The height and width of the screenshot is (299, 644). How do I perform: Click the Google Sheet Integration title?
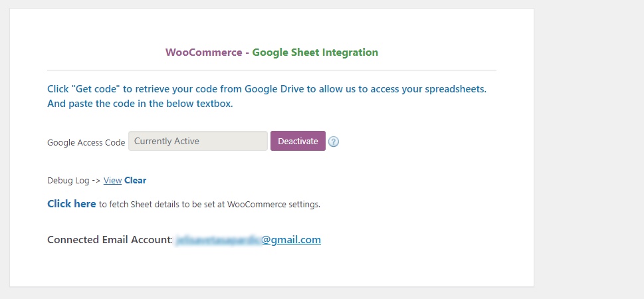tap(315, 52)
